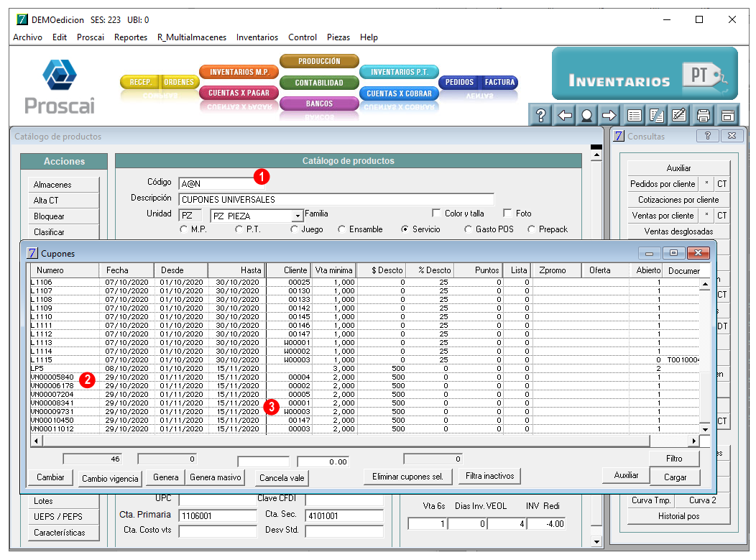The width and height of the screenshot is (756, 560).
Task: Open the Reportes menu
Action: [131, 37]
